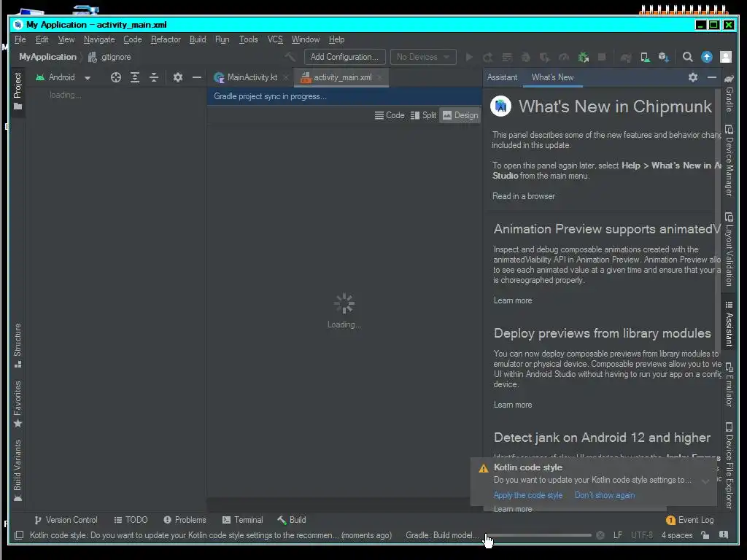This screenshot has height=560, width=747.
Task: Open Project panel gear options
Action: point(178,77)
